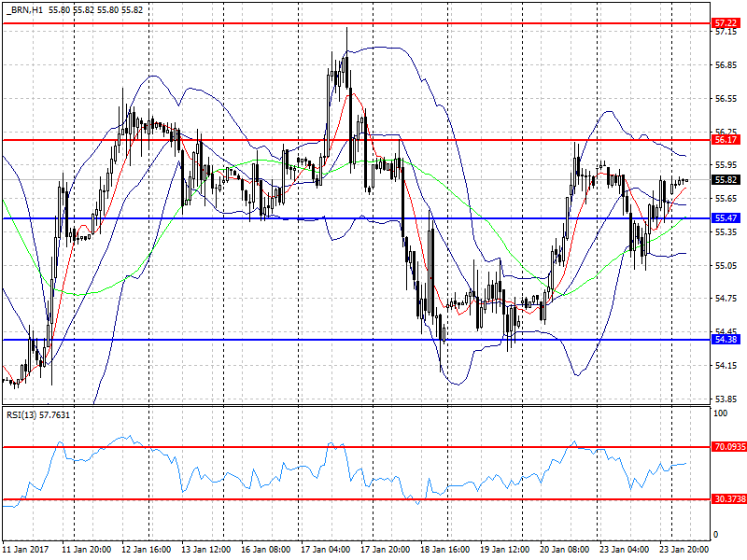This screenshot has height=560, width=747.
Task: Click the 57.22 red resistance price label
Action: [x=726, y=22]
